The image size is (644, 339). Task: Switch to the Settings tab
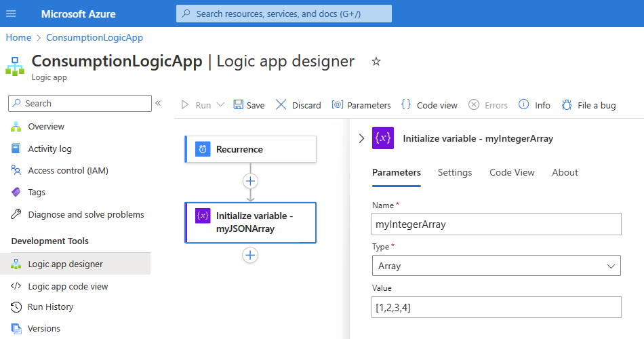click(455, 172)
